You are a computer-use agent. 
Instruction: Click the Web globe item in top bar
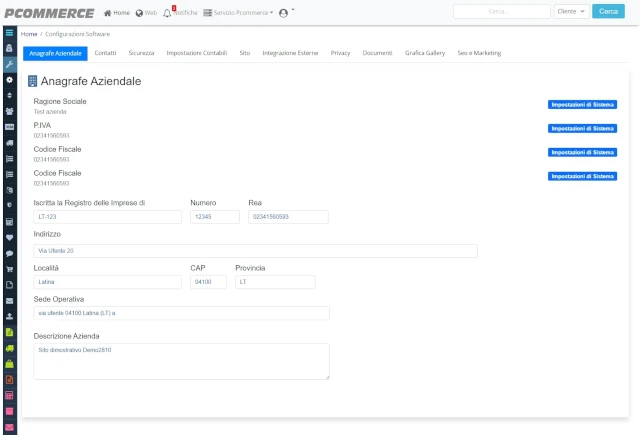tap(146, 13)
